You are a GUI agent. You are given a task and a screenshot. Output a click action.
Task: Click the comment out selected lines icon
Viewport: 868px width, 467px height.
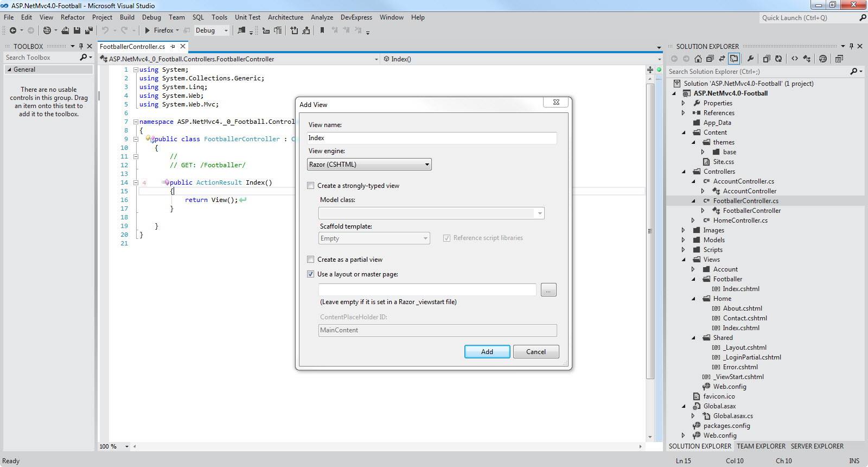294,30
